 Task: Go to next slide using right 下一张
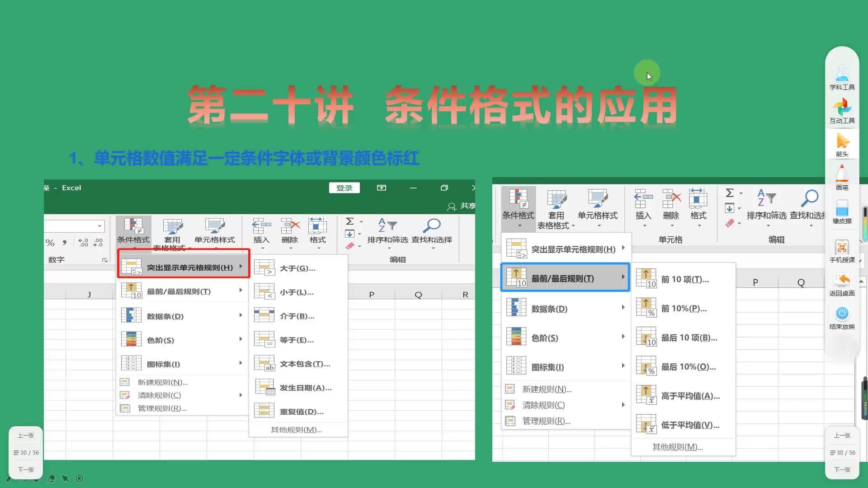tap(842, 469)
